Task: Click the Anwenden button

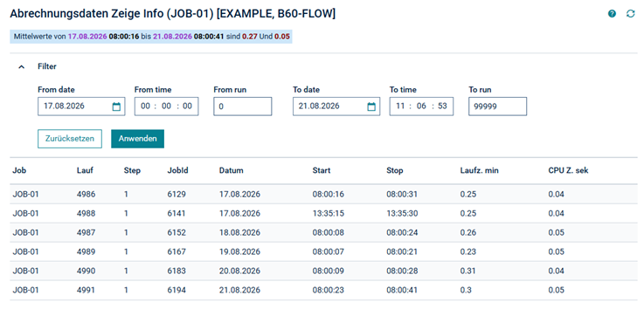Action: [137, 139]
